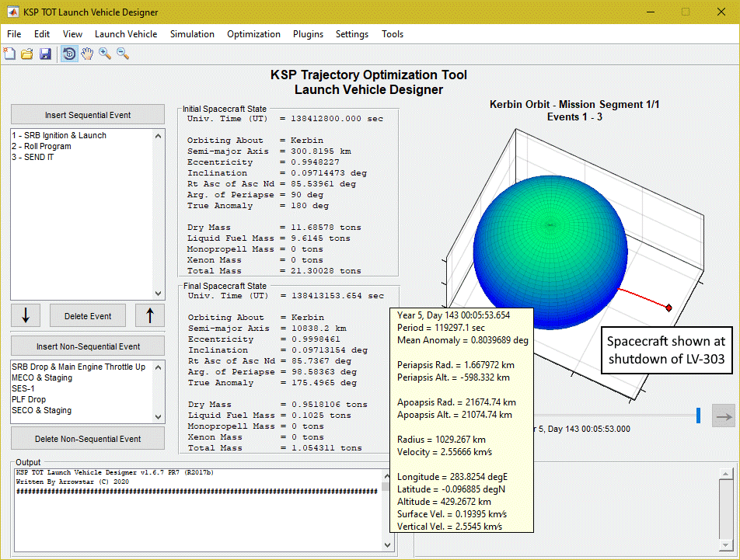Click the MATLAB app icon in title bar
The height and width of the screenshot is (560, 740).
(12, 12)
